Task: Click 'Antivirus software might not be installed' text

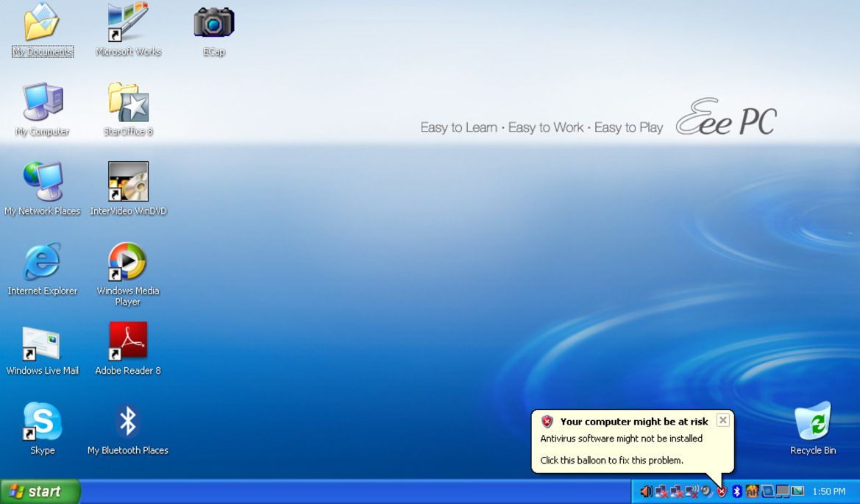Action: tap(621, 439)
